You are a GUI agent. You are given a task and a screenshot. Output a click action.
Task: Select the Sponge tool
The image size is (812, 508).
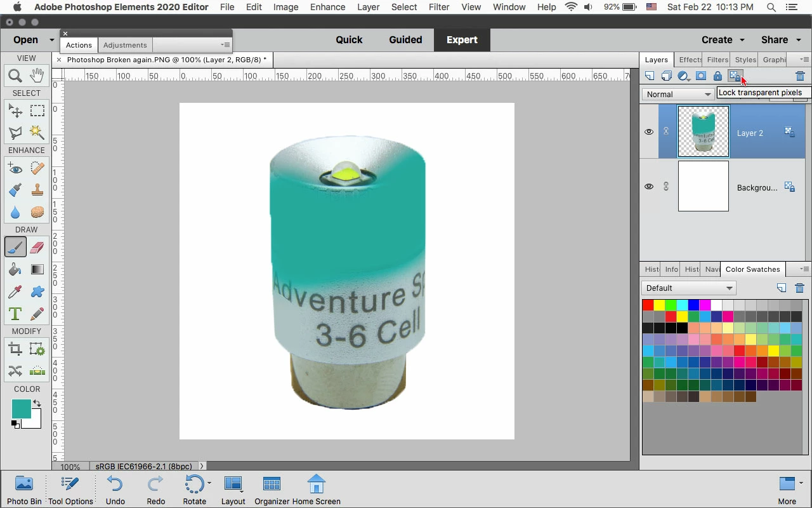37,211
